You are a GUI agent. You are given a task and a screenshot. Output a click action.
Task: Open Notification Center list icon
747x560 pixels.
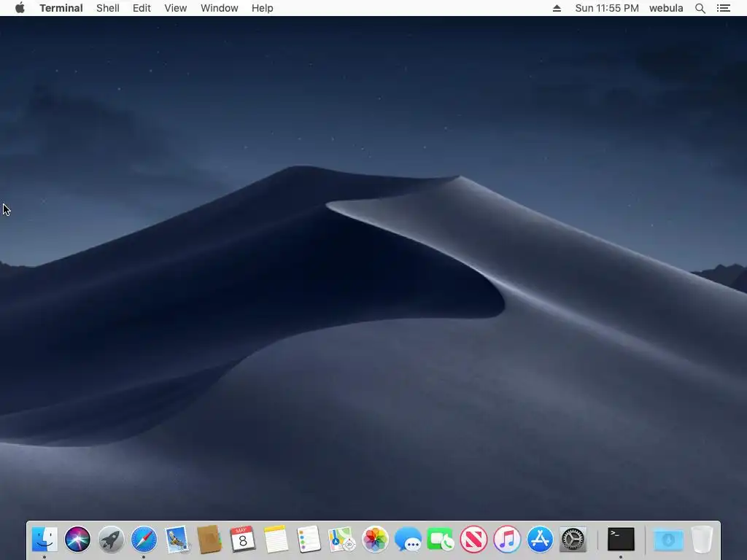723,8
